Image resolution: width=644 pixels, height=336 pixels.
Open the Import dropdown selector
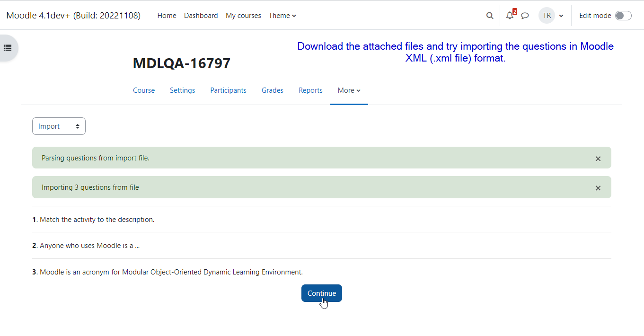(59, 126)
